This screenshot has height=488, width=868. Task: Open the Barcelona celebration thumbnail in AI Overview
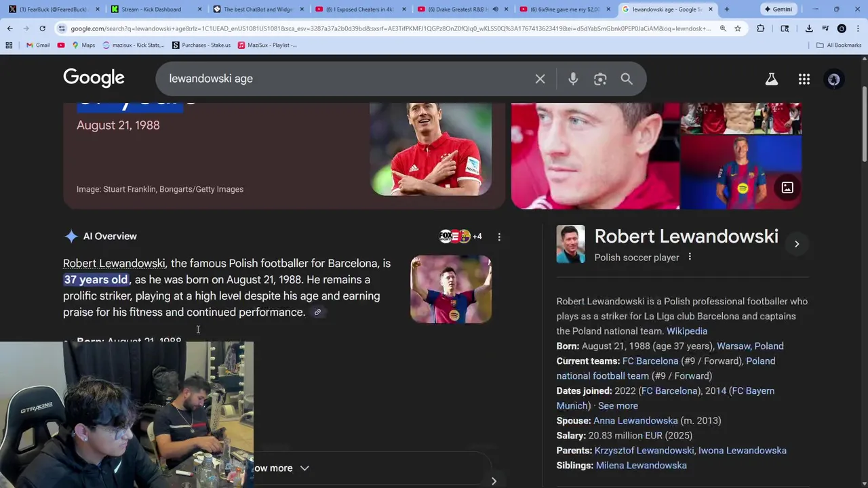pyautogui.click(x=451, y=289)
